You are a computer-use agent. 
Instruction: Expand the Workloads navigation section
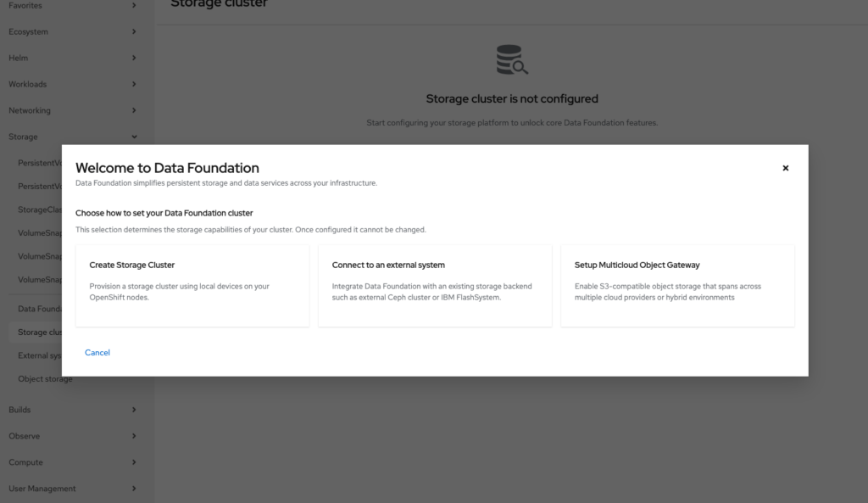[x=72, y=85]
